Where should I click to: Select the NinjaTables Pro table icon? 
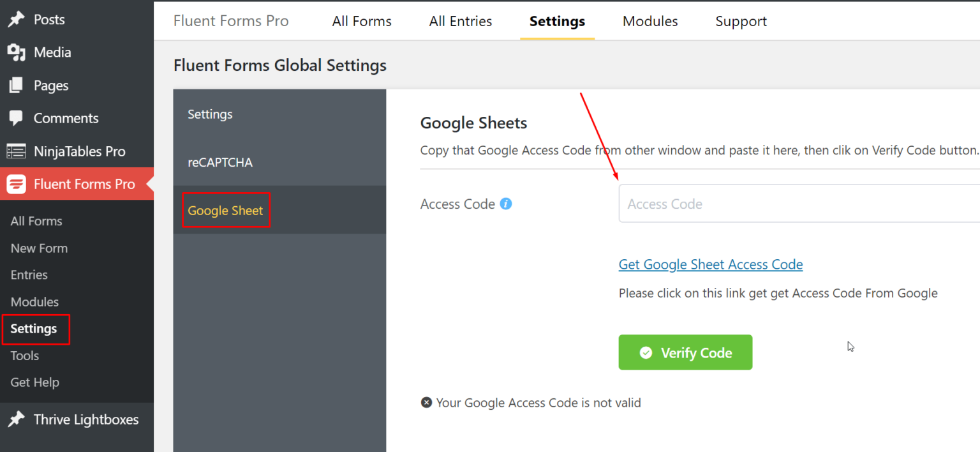click(17, 151)
